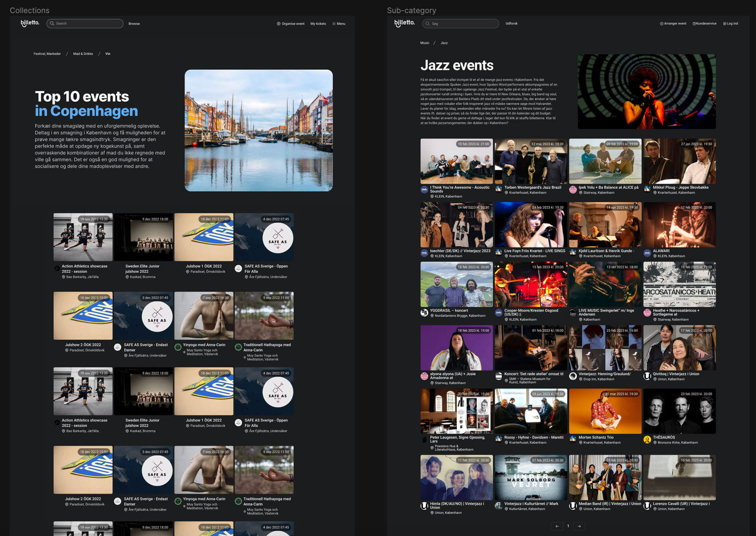
Task: Click the magnifier icon in the Søg search box
Action: coord(428,24)
